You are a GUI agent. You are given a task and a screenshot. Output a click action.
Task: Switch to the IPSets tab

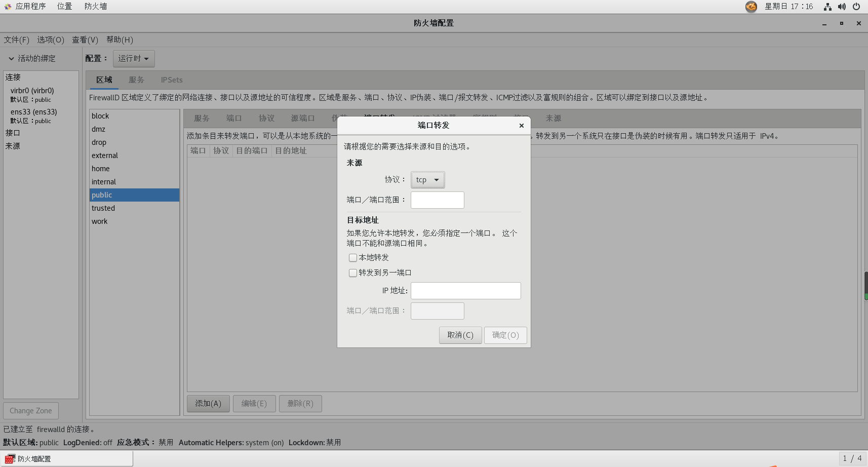[172, 80]
